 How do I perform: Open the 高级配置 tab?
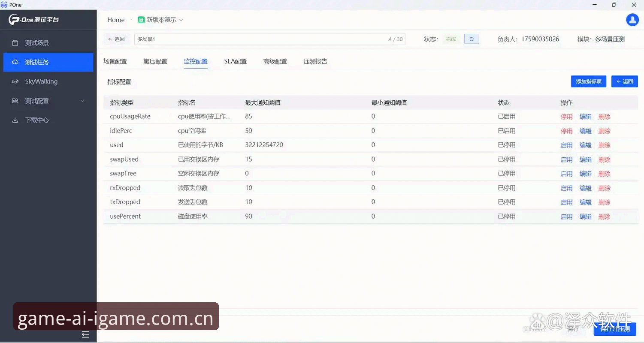pyautogui.click(x=275, y=61)
